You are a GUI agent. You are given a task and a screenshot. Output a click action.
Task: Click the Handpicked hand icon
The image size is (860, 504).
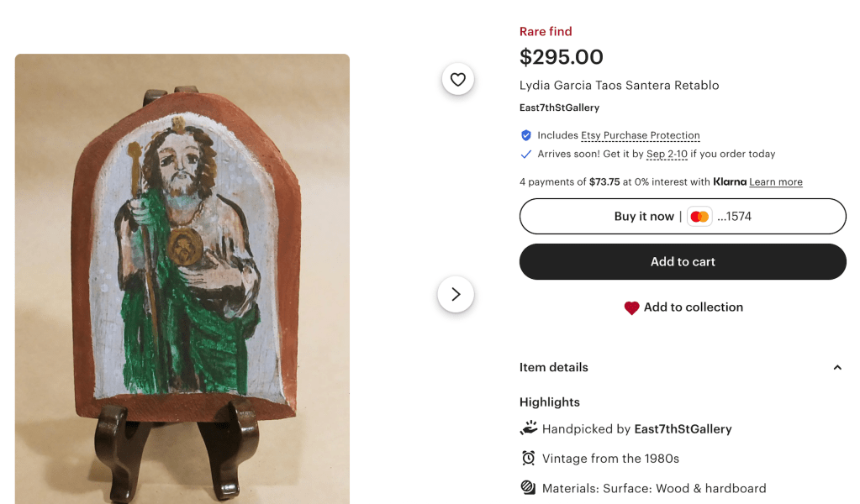click(528, 428)
